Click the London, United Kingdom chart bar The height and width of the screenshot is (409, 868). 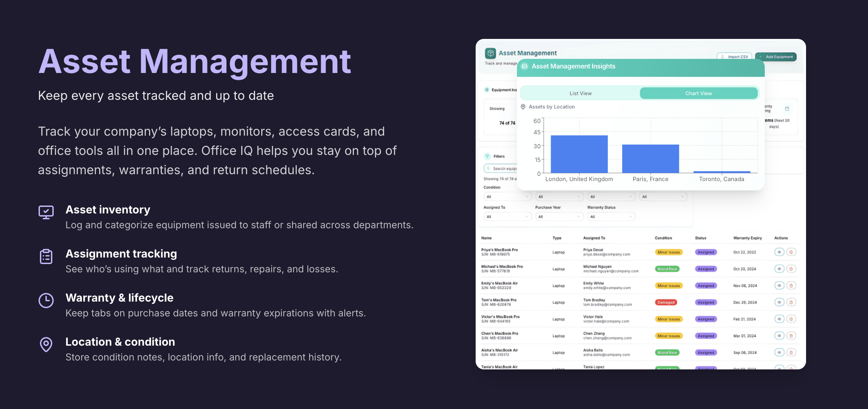click(579, 154)
